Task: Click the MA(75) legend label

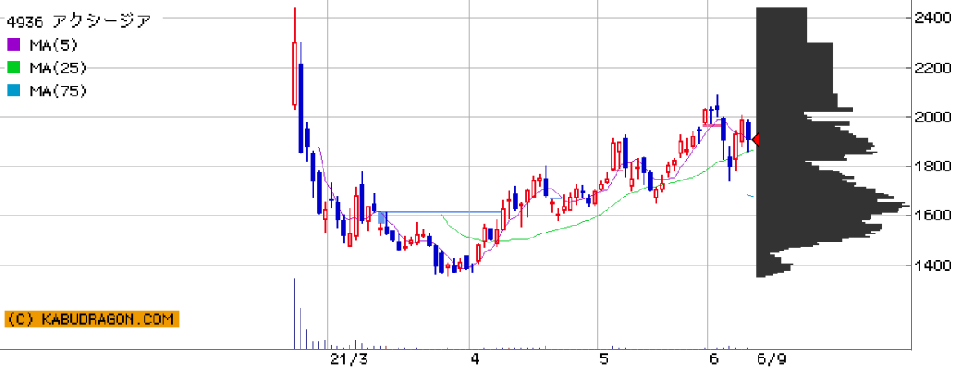Action: (x=57, y=91)
